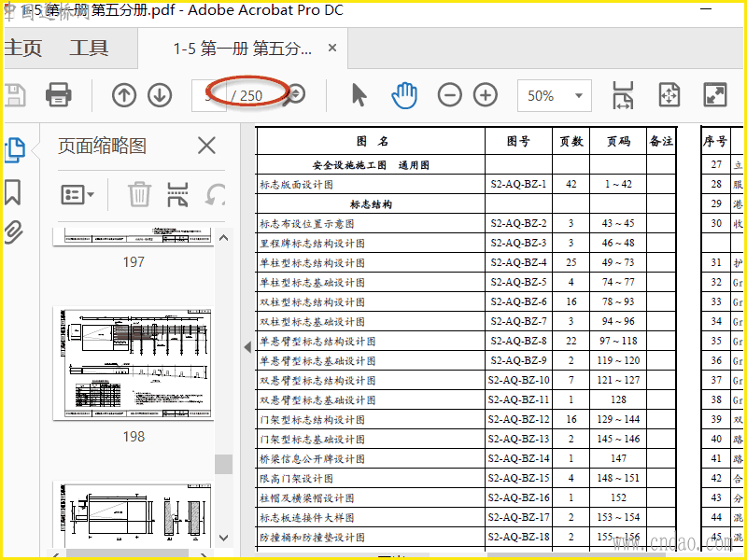Open the 50% zoom level dropdown
This screenshot has width=747, height=560.
tap(555, 96)
